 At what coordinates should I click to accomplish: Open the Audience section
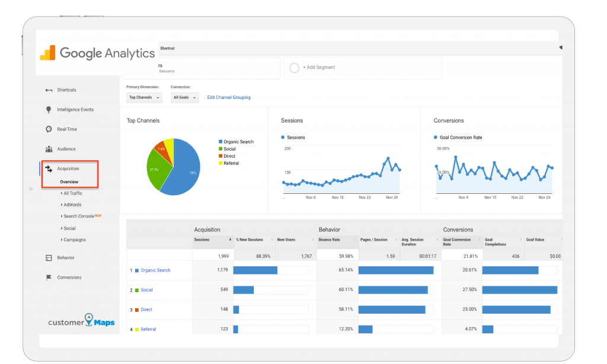(66, 149)
